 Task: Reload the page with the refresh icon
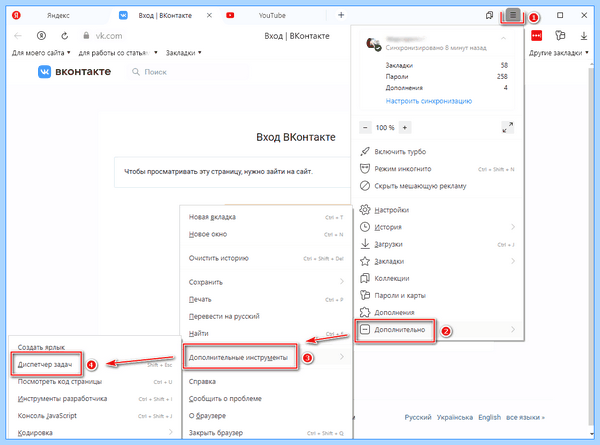pos(65,36)
